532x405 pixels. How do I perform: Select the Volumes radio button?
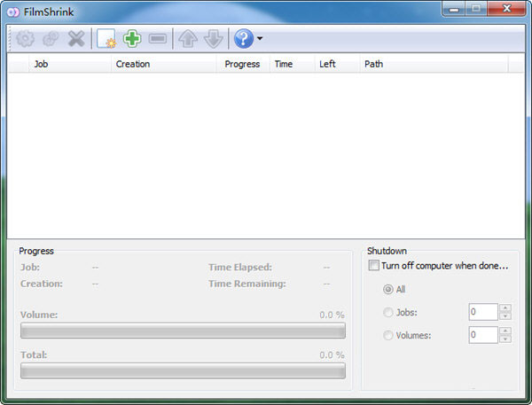(x=388, y=335)
